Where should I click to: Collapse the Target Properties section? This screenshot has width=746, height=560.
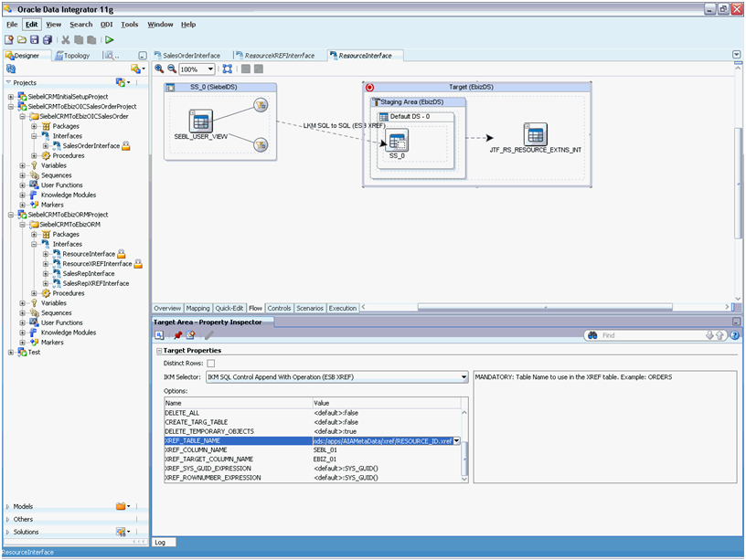pyautogui.click(x=158, y=351)
